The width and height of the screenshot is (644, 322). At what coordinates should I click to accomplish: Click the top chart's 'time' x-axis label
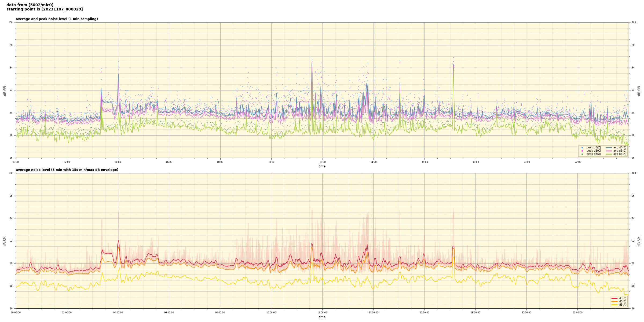tap(322, 166)
